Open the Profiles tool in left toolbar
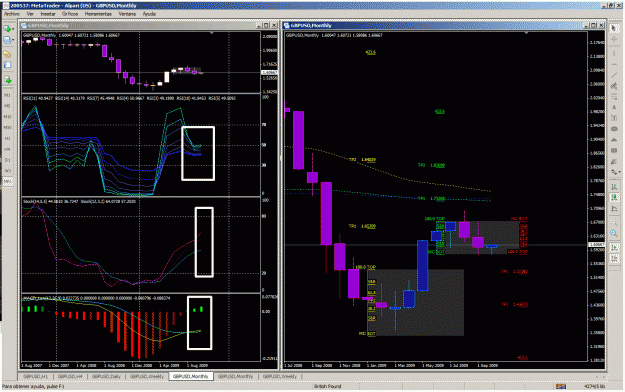The image size is (625, 392). point(6,39)
